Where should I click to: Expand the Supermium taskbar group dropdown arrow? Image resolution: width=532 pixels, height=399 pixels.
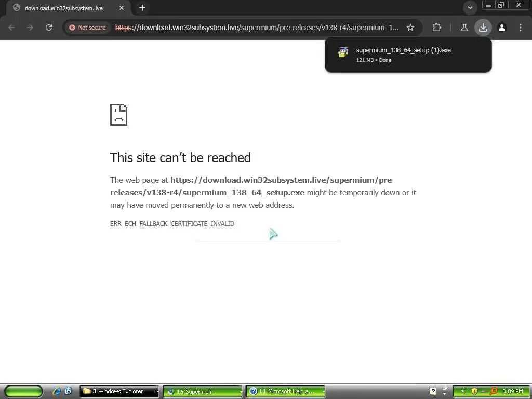click(240, 392)
